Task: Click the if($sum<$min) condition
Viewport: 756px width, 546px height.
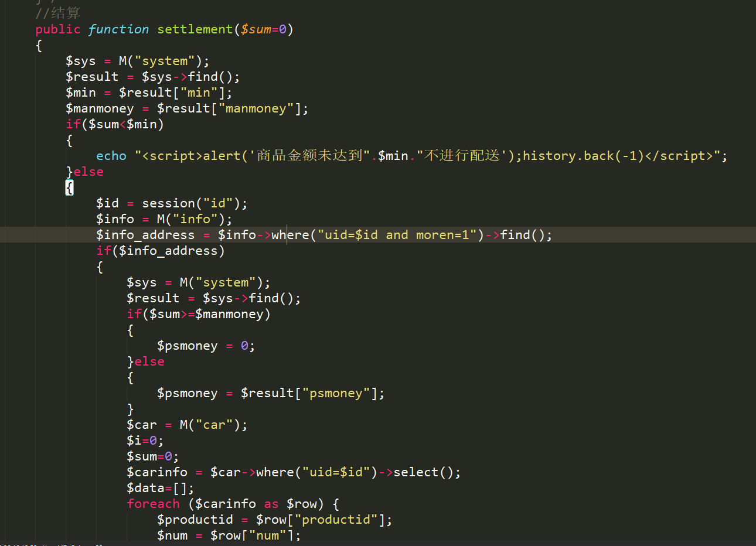Action: 115,124
